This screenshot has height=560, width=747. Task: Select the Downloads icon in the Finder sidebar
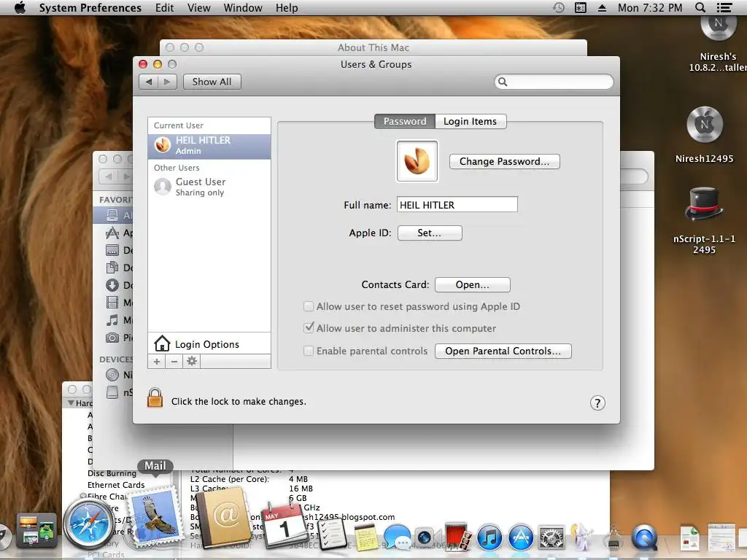tap(112, 285)
